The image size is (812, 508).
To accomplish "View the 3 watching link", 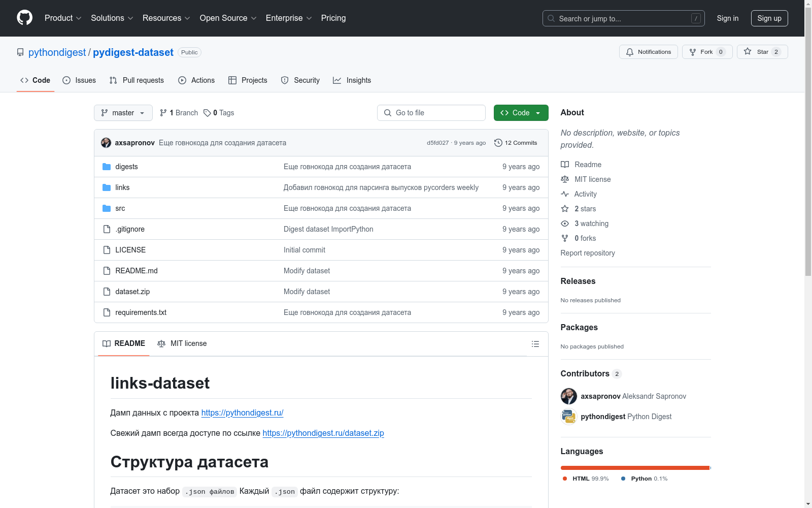I will [585, 224].
